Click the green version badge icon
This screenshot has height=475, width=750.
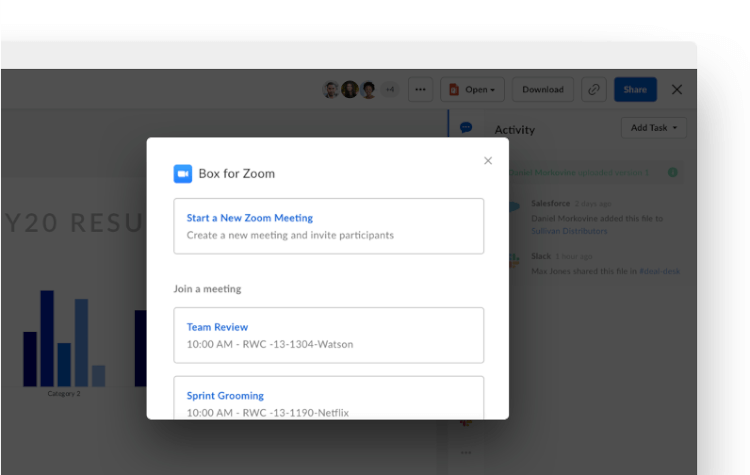tap(673, 172)
